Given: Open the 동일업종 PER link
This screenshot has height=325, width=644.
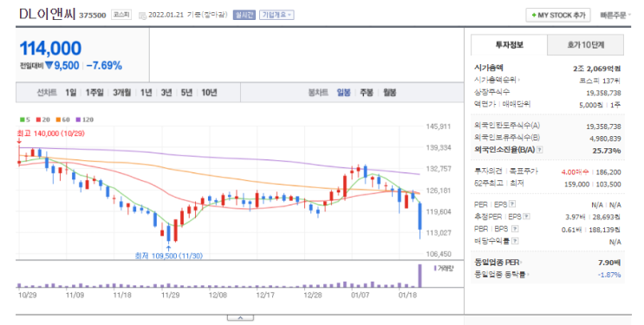Looking at the screenshot, I should point(498,262).
